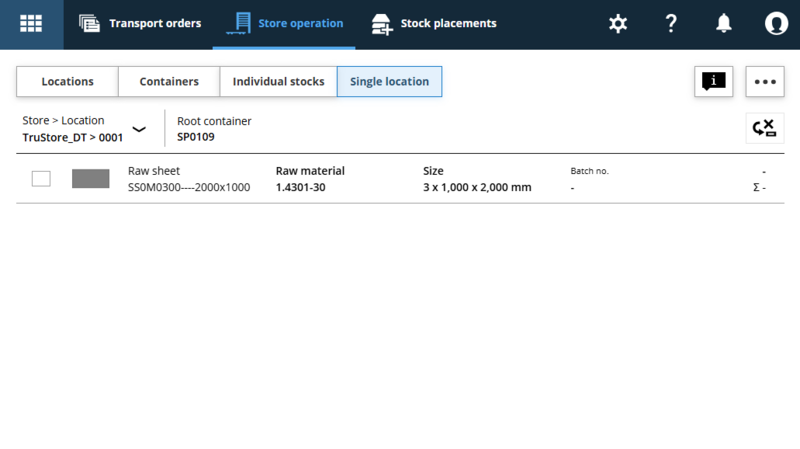Switch to the Containers tab
Viewport: 800px width, 449px height.
(169, 82)
